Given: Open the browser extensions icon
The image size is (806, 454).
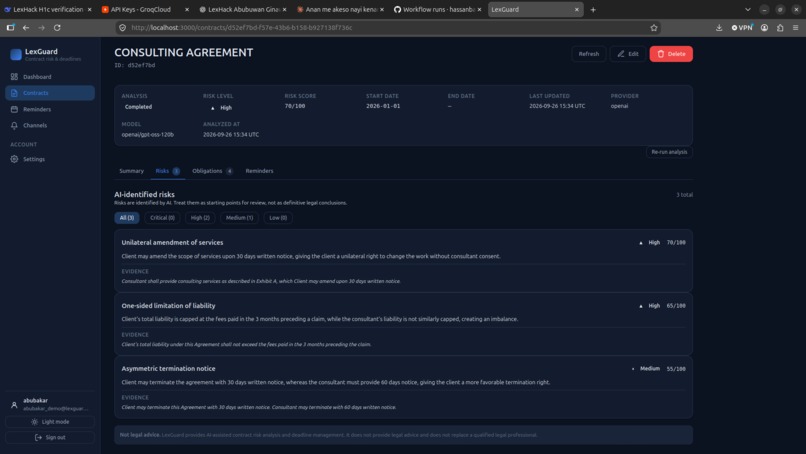Looking at the screenshot, I should tap(780, 28).
